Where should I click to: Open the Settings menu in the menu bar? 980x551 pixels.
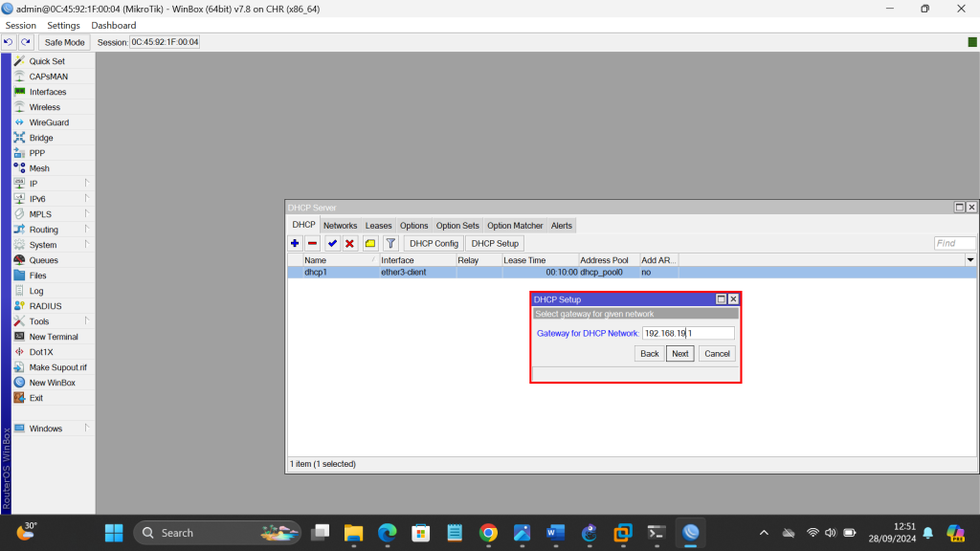click(x=64, y=26)
